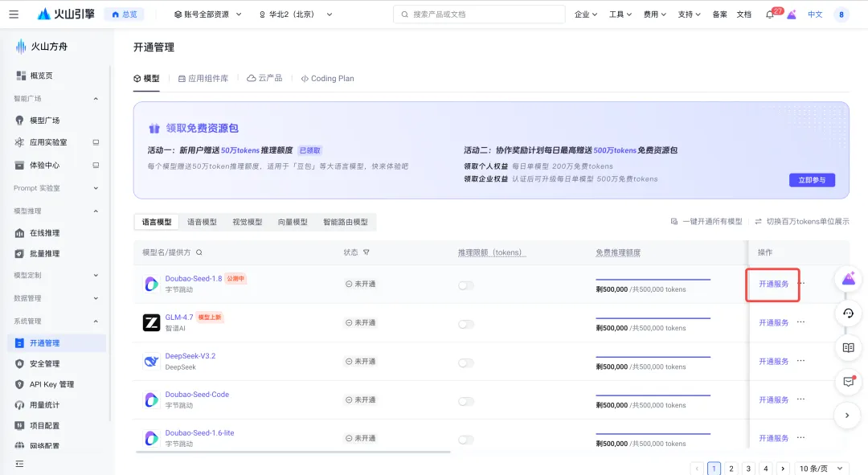Open the 支持 header dropdown
Image resolution: width=868 pixels, height=475 pixels.
(690, 14)
